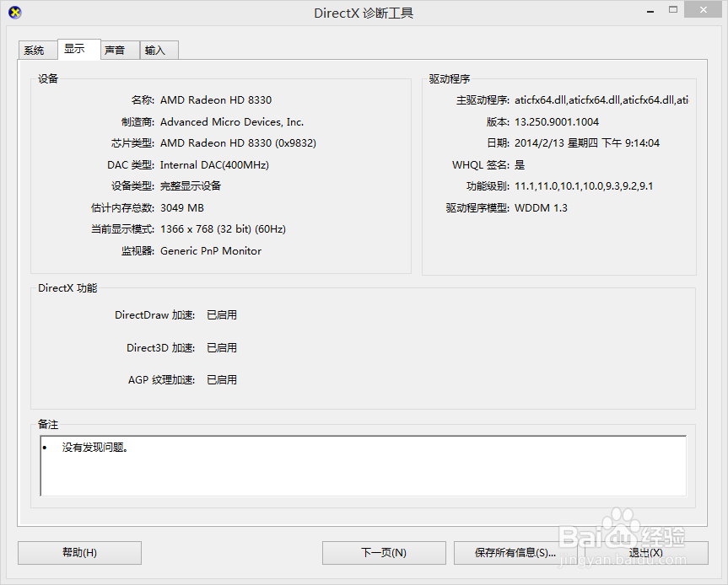The image size is (728, 585).
Task: Click the 驱动程序模型: label
Action: point(477,208)
